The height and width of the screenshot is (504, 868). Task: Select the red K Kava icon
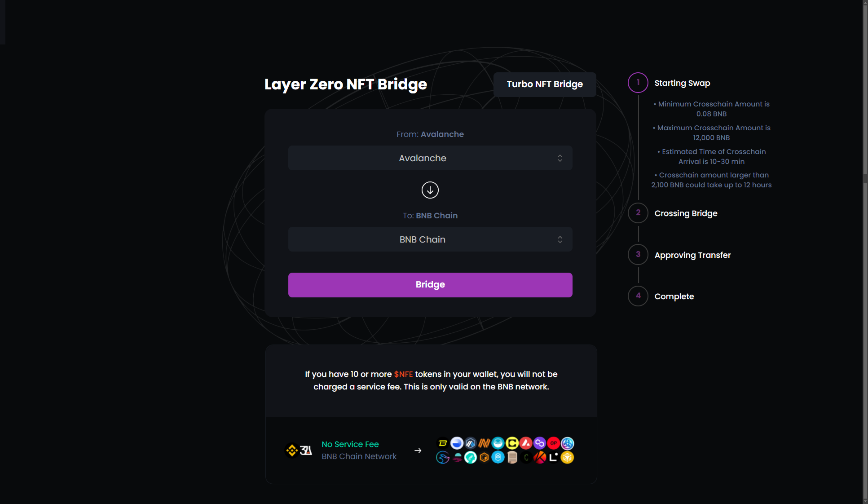[x=539, y=457]
